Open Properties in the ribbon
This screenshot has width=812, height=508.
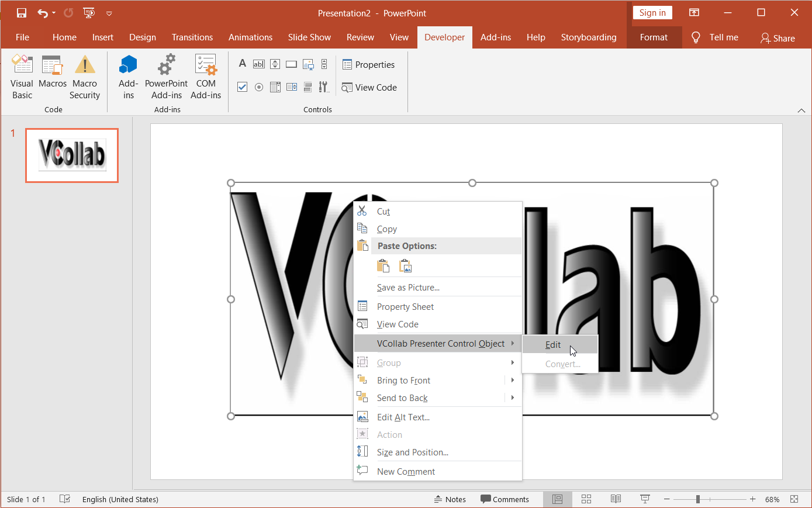368,64
